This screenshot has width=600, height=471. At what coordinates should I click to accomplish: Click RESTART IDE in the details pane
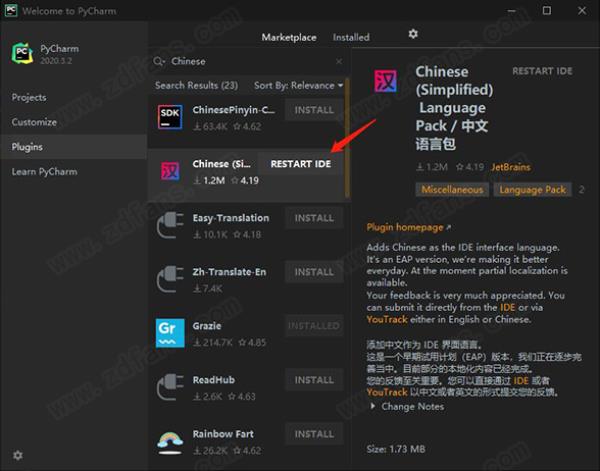point(542,71)
